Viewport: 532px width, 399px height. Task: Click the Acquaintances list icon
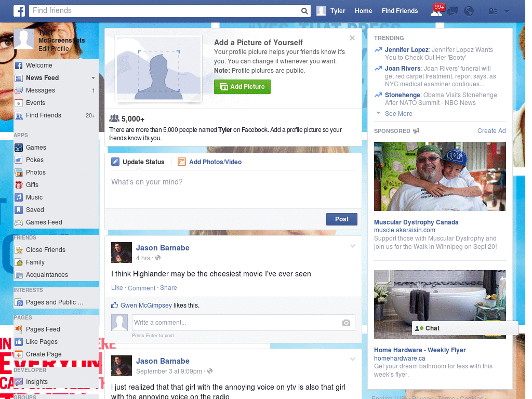click(x=19, y=275)
